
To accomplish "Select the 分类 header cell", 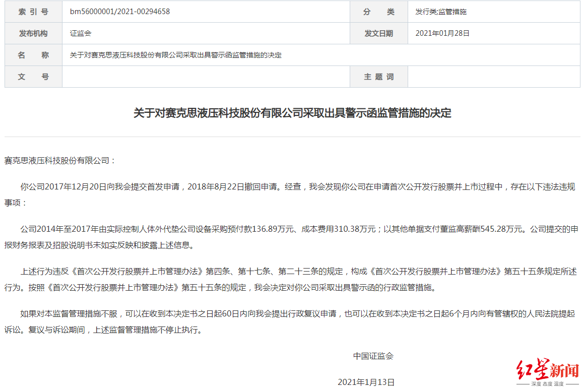I will [x=378, y=12].
